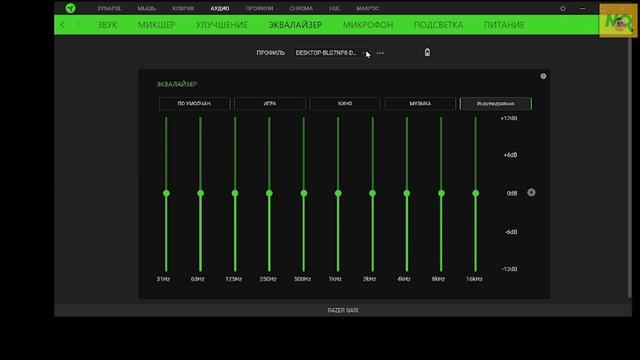Switch to the ЗВУК tab
This screenshot has height=360, width=640.
107,25
